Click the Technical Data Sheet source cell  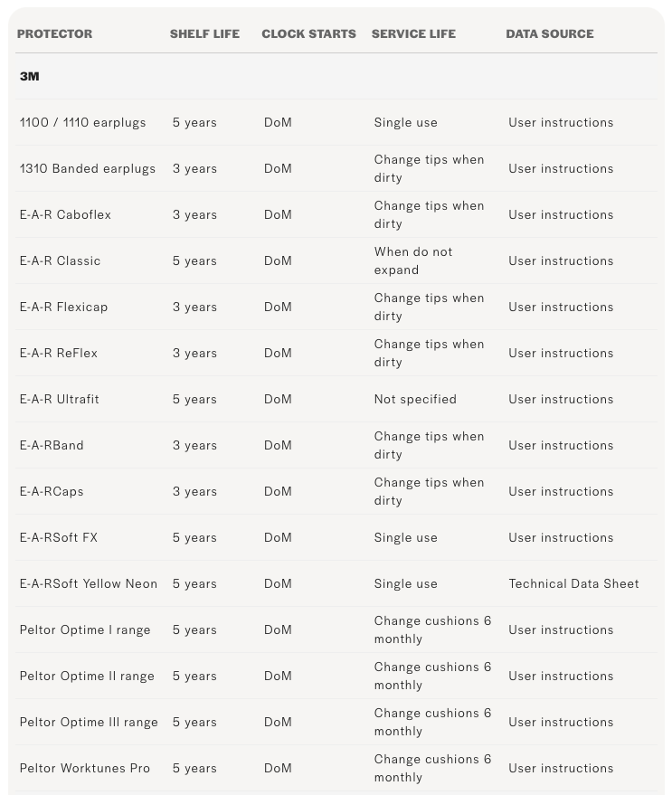point(573,583)
